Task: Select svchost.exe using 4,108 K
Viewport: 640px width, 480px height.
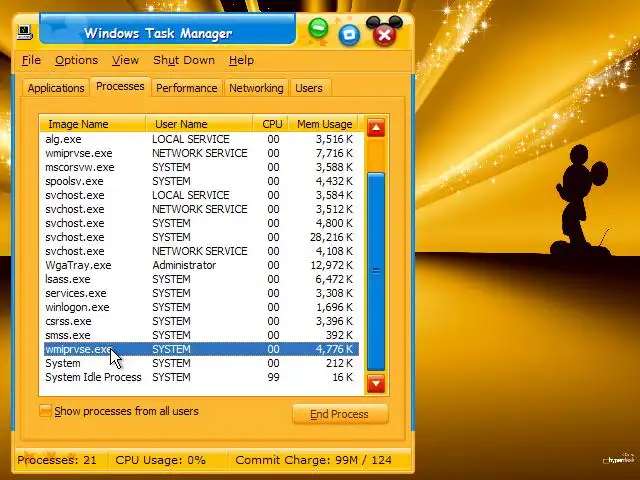Action: tap(201, 251)
